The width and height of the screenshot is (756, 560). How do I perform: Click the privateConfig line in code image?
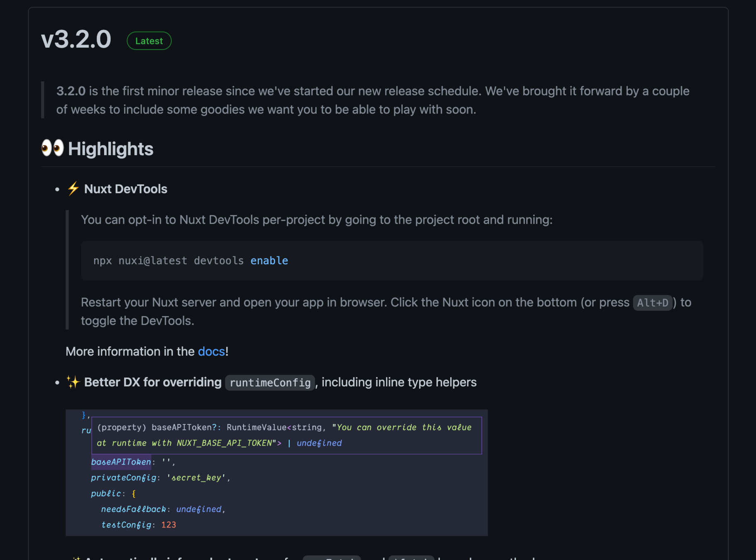coord(160,477)
